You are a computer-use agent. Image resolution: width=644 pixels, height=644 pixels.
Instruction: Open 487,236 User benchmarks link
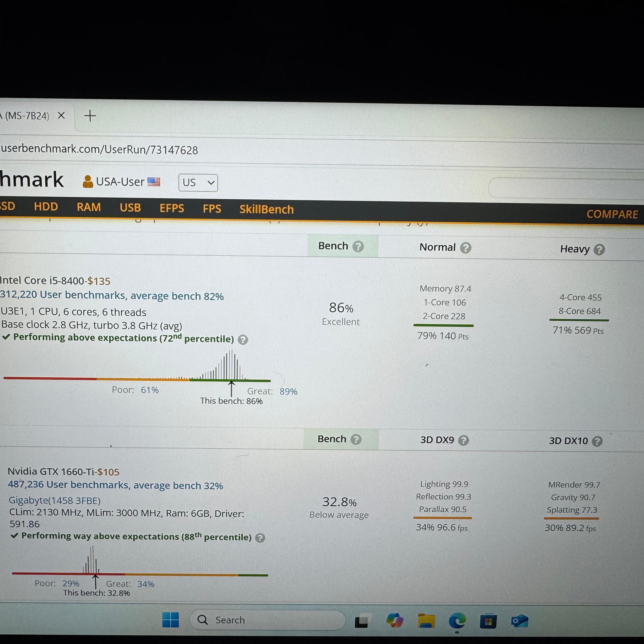click(x=115, y=485)
